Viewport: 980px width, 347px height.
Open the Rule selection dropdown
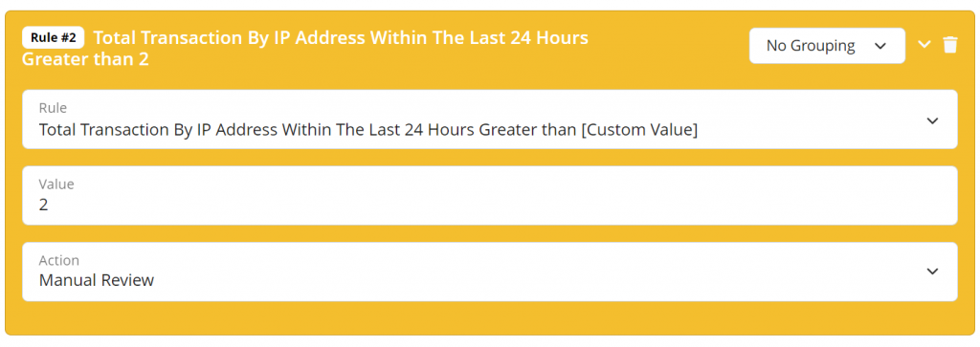[489, 119]
